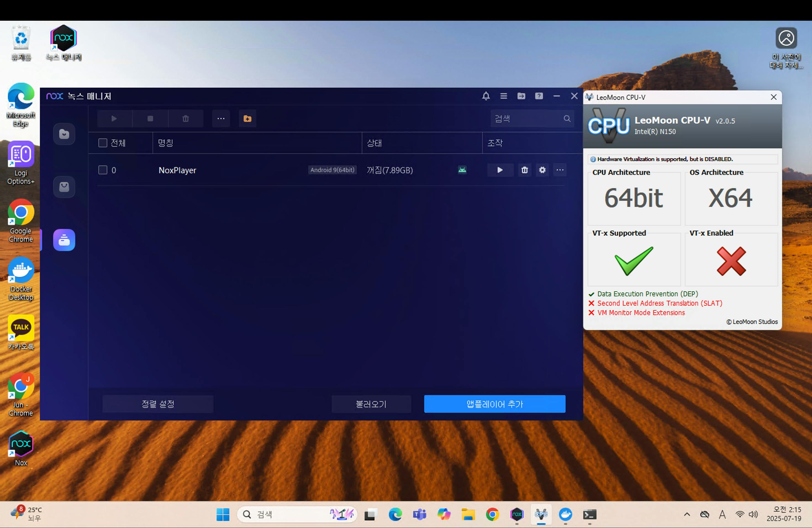This screenshot has height=528, width=812.
Task: Delete the NoxPlayer instance via trash icon
Action: (525, 170)
